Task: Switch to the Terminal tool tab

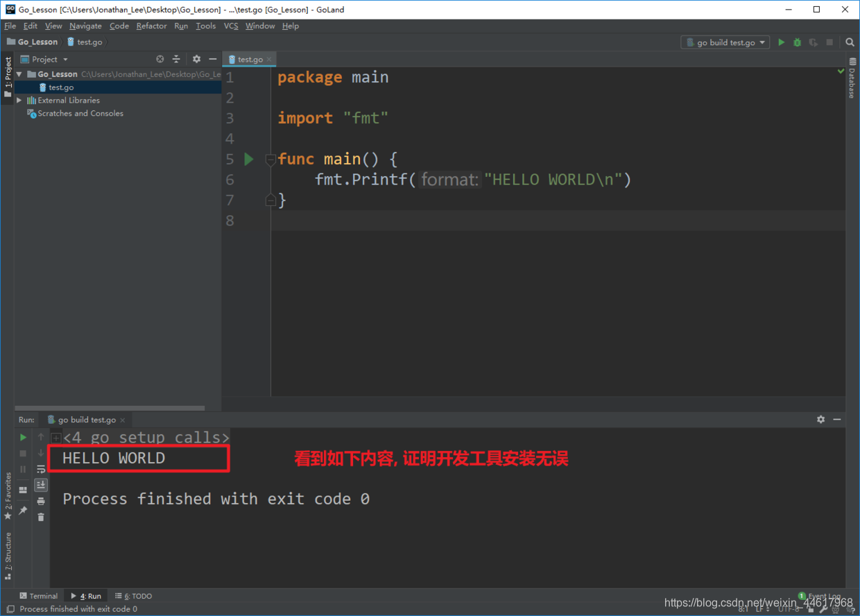Action: (38, 596)
